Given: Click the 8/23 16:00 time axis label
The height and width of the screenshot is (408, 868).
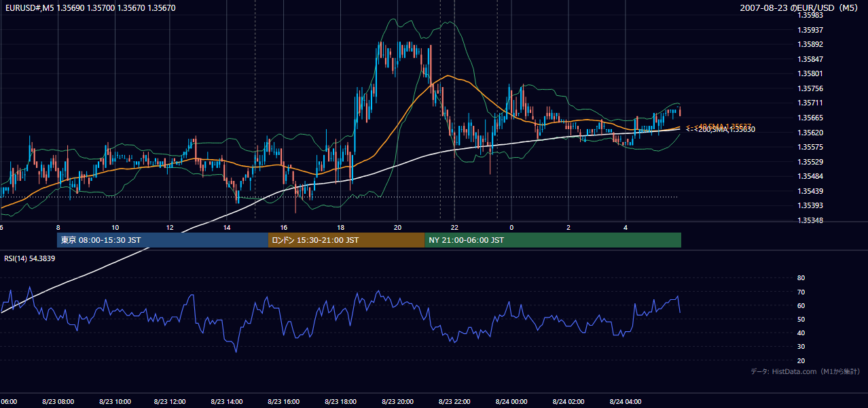Looking at the screenshot, I should [x=284, y=402].
